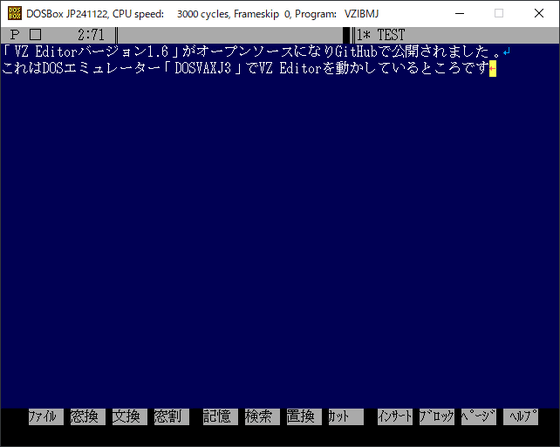Click the ヘルプ function key label

[x=520, y=417]
